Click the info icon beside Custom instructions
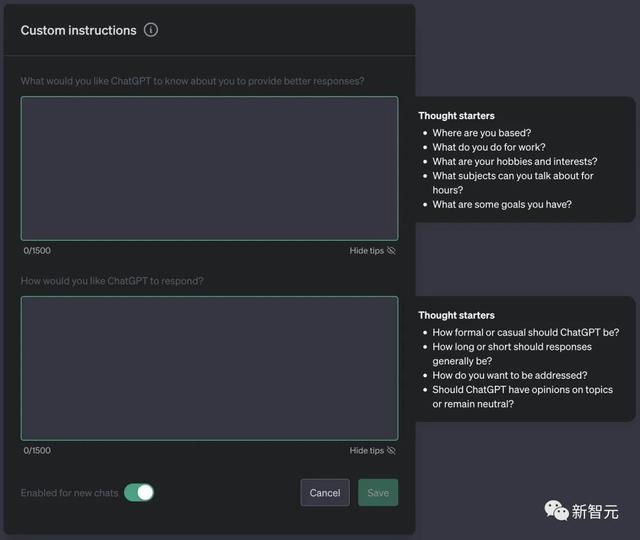This screenshot has height=540, width=640. pos(151,30)
